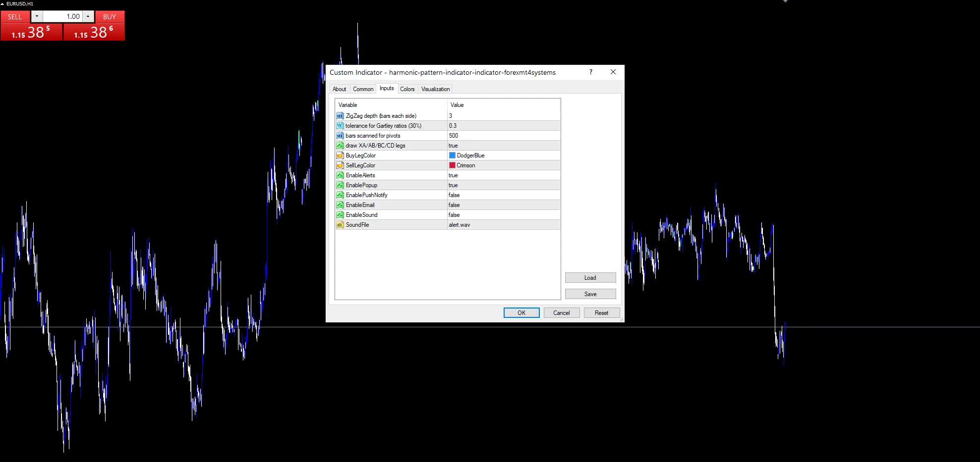Viewport: 980px width, 462px height.
Task: Switch to the Colors tab
Action: [407, 89]
